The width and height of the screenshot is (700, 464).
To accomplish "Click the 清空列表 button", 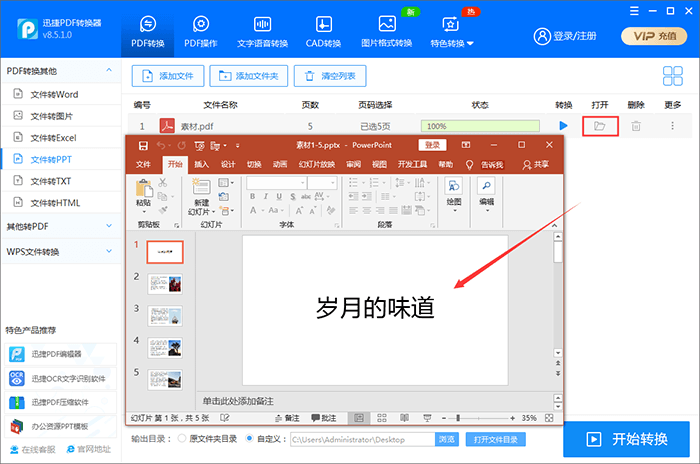I will pyautogui.click(x=330, y=76).
